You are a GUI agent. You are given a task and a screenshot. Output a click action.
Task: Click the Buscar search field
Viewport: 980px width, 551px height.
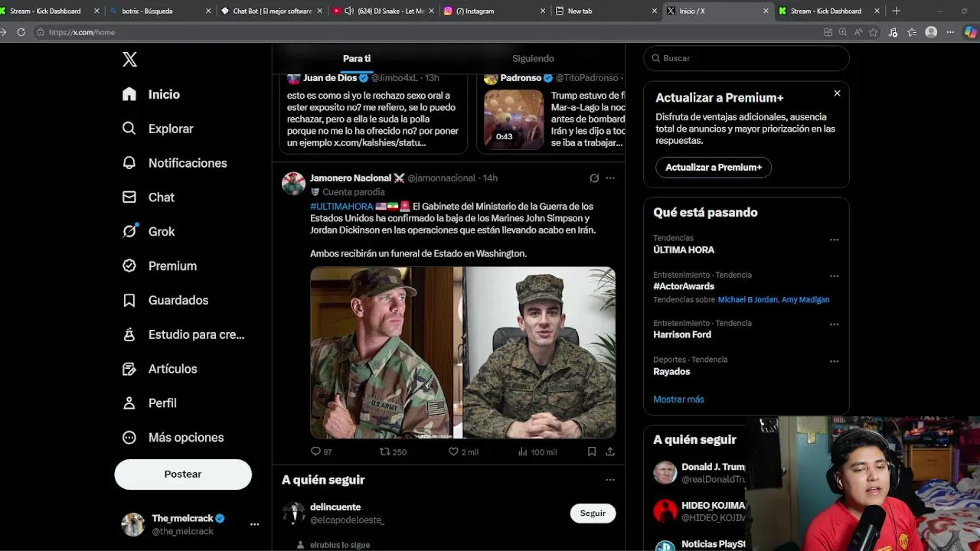746,58
